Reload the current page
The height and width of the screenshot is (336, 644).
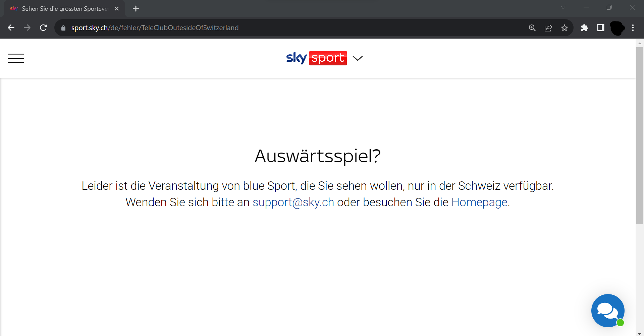tap(43, 28)
